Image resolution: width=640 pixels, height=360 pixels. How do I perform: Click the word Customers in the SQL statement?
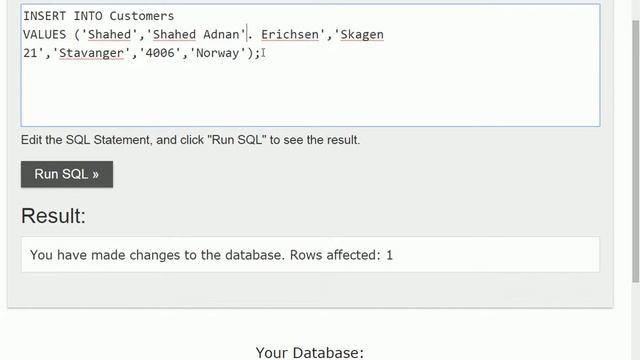pos(142,16)
